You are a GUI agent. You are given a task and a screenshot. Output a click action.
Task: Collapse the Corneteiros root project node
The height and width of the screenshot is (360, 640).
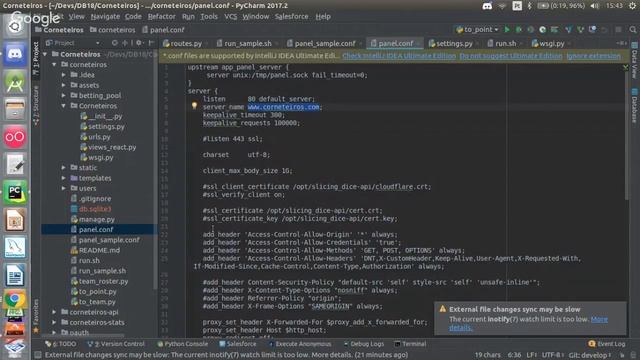point(45,54)
